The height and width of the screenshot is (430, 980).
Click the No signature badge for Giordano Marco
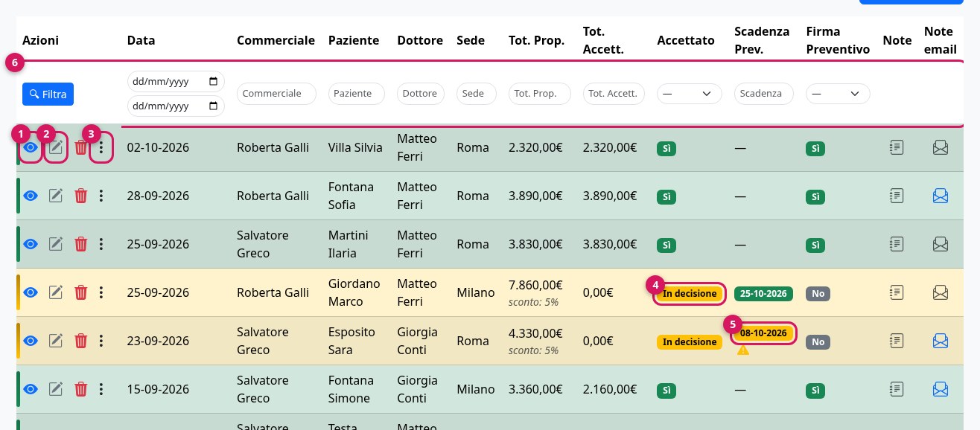click(x=818, y=294)
